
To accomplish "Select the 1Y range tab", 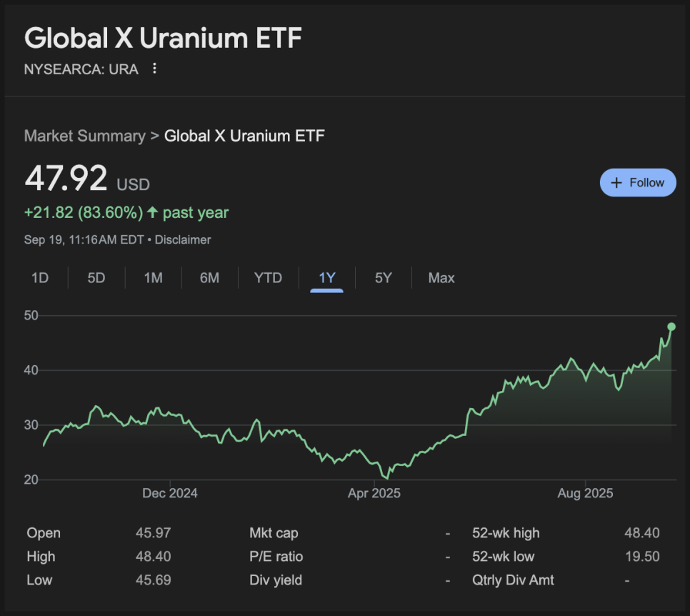I will pyautogui.click(x=327, y=278).
